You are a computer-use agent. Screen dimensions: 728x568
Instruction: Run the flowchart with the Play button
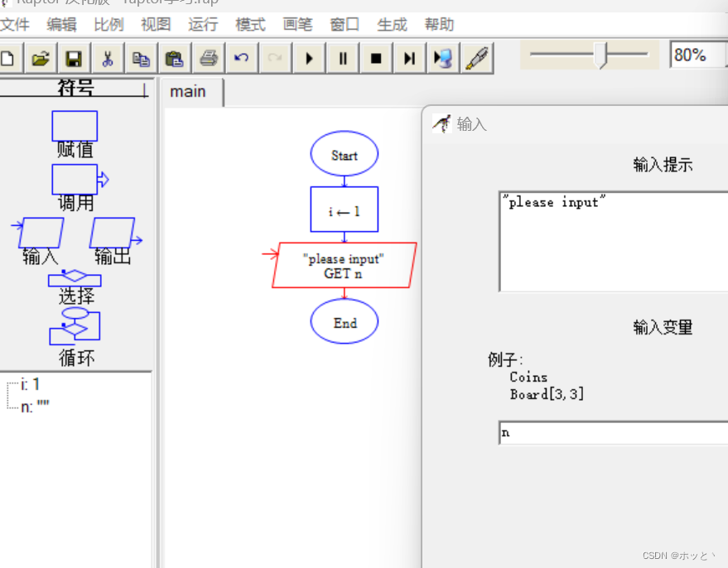click(x=309, y=59)
